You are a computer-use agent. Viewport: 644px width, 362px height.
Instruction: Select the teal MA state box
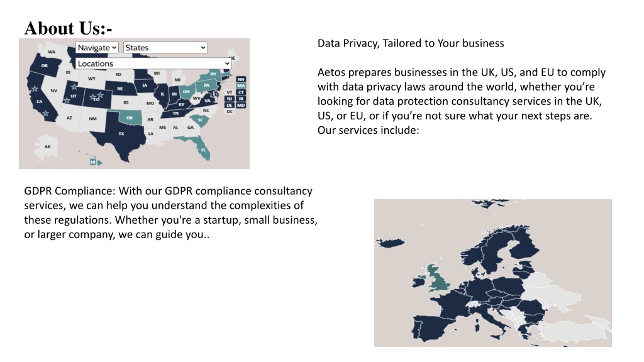click(x=241, y=85)
